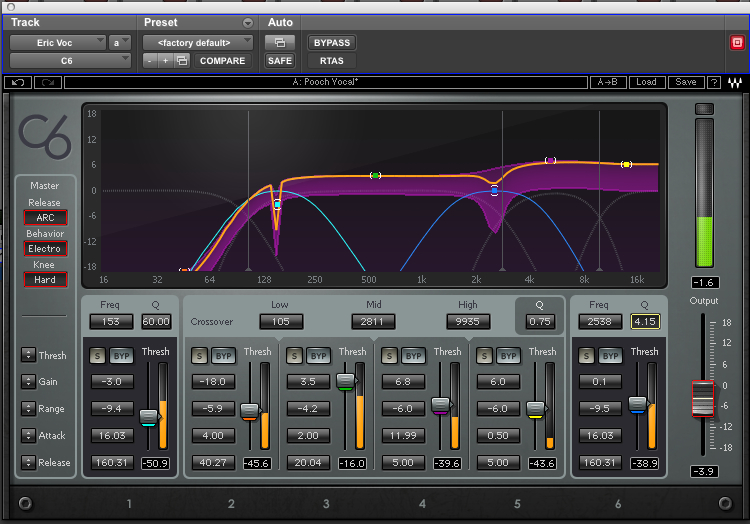This screenshot has height=524, width=750.
Task: Open the Waves logo menu
Action: coord(735,83)
